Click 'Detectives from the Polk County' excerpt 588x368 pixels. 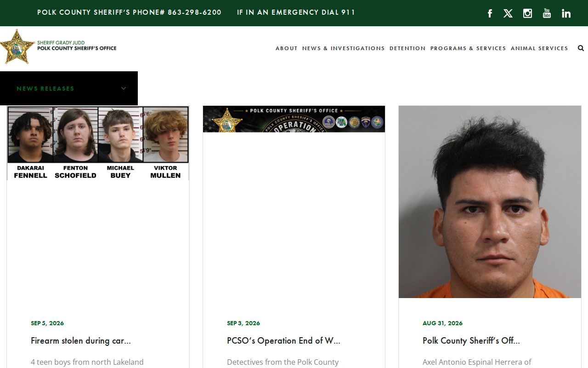tap(283, 362)
